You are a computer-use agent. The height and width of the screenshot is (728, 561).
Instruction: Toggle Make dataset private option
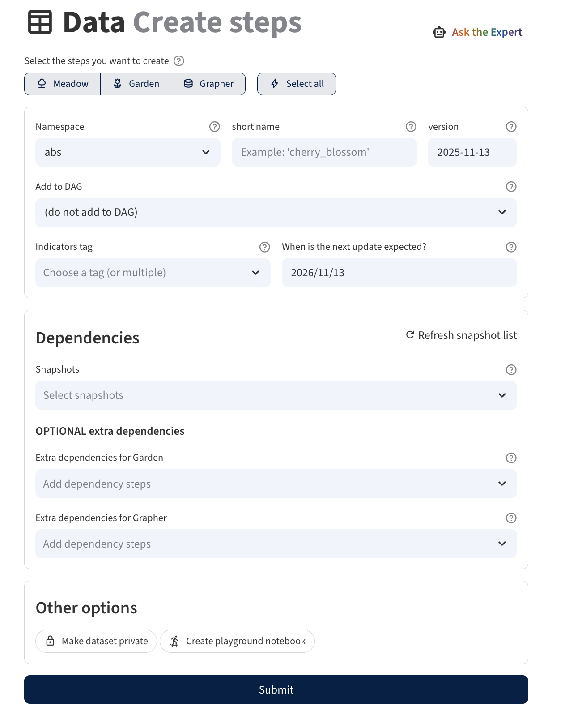(x=96, y=641)
